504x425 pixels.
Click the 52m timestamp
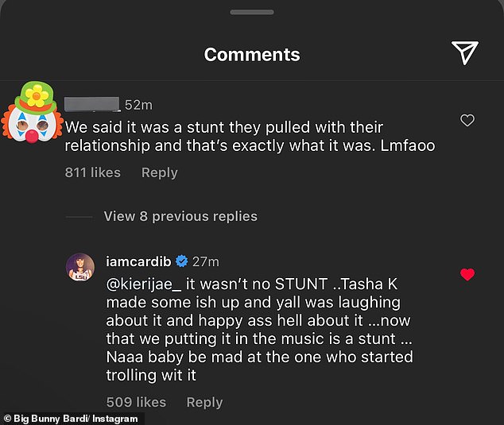click(x=138, y=105)
